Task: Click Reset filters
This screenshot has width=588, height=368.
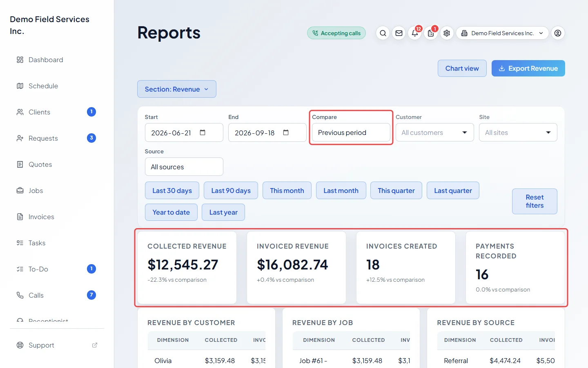Action: tap(535, 201)
